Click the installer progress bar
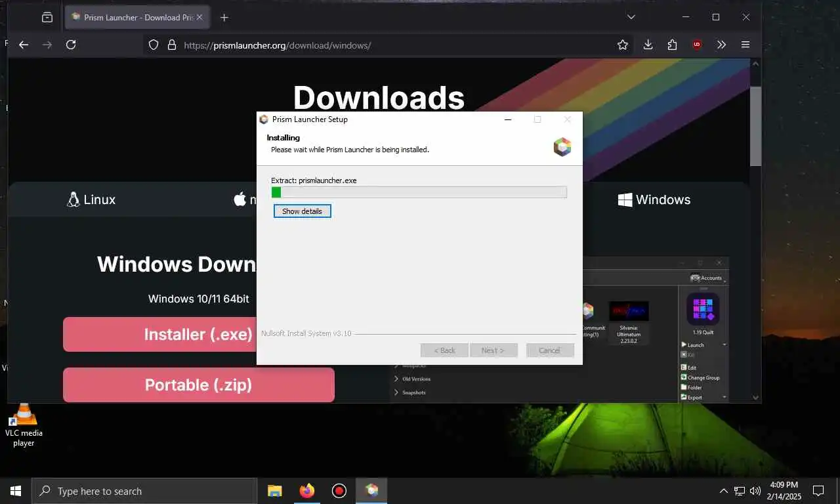 tap(419, 192)
